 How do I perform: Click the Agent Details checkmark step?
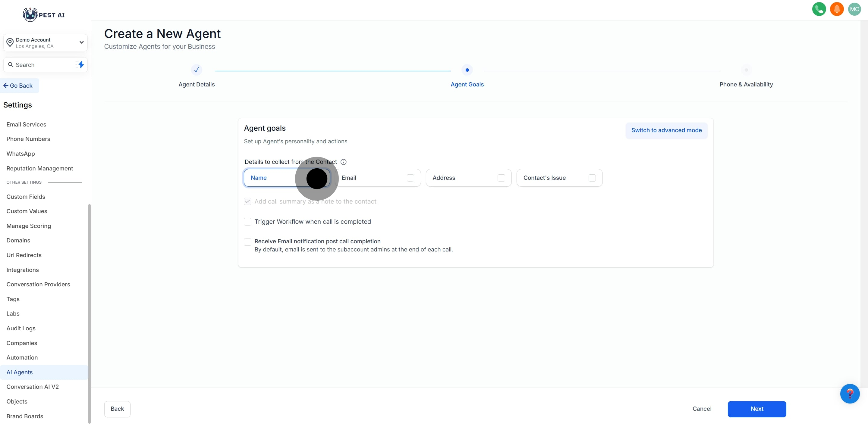[197, 70]
